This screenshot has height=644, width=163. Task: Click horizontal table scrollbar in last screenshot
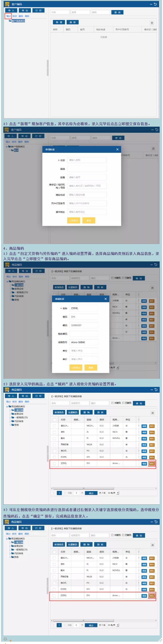(x=84, y=620)
